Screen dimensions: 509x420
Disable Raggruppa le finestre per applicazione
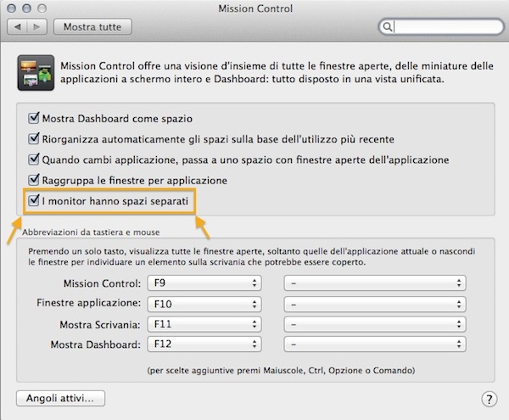pos(34,180)
